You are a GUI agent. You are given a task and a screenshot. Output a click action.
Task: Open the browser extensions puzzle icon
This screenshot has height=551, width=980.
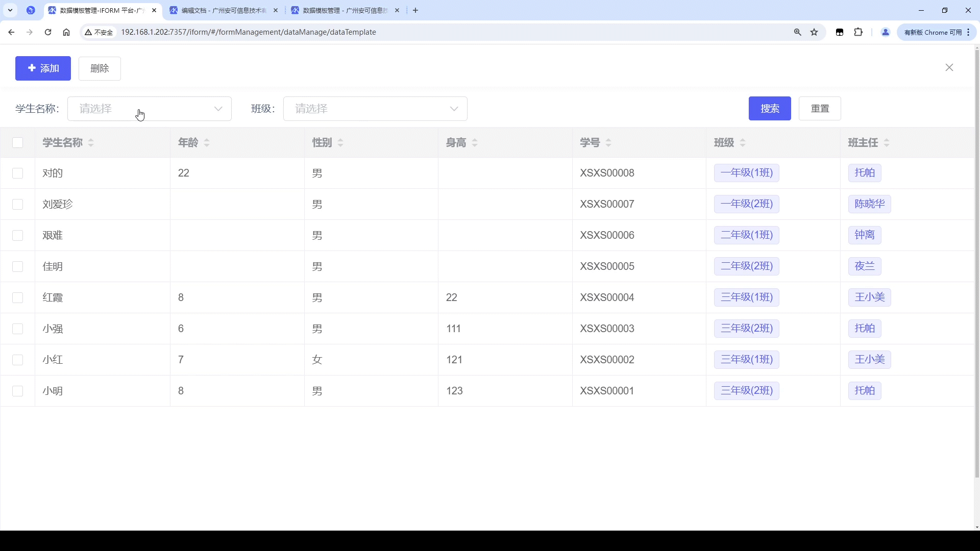(x=858, y=32)
